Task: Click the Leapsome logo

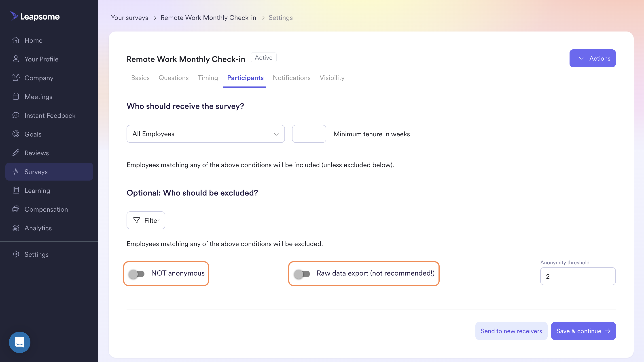Action: click(35, 17)
